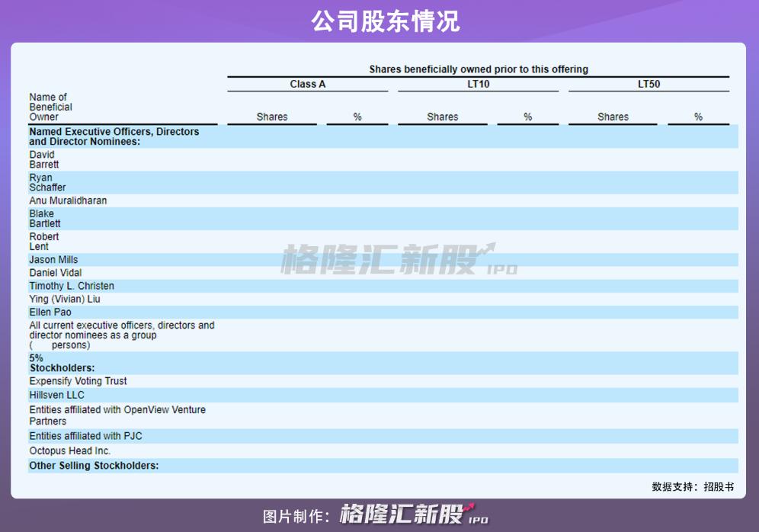Select the Timothy L. Christen row

[383, 286]
